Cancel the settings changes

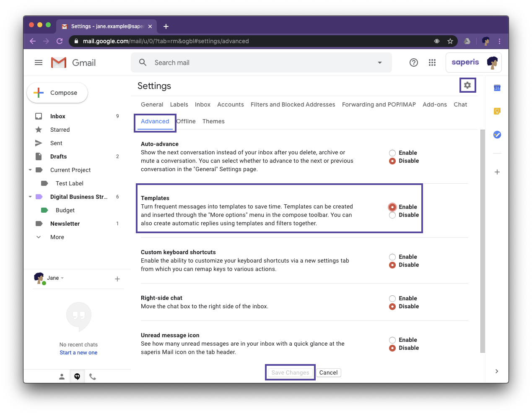(329, 372)
